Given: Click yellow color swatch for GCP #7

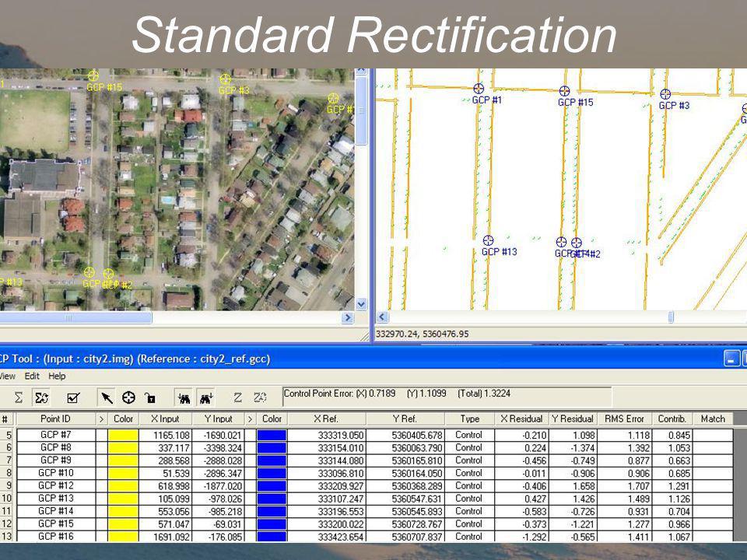Looking at the screenshot, I should pos(124,436).
